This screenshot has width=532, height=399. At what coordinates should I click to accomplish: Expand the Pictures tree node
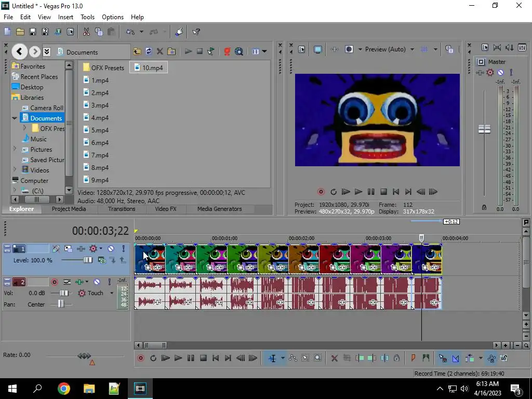(15, 149)
